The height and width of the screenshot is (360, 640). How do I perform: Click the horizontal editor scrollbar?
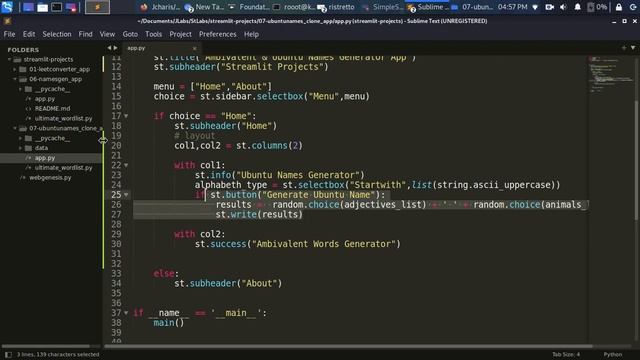[x=348, y=346]
